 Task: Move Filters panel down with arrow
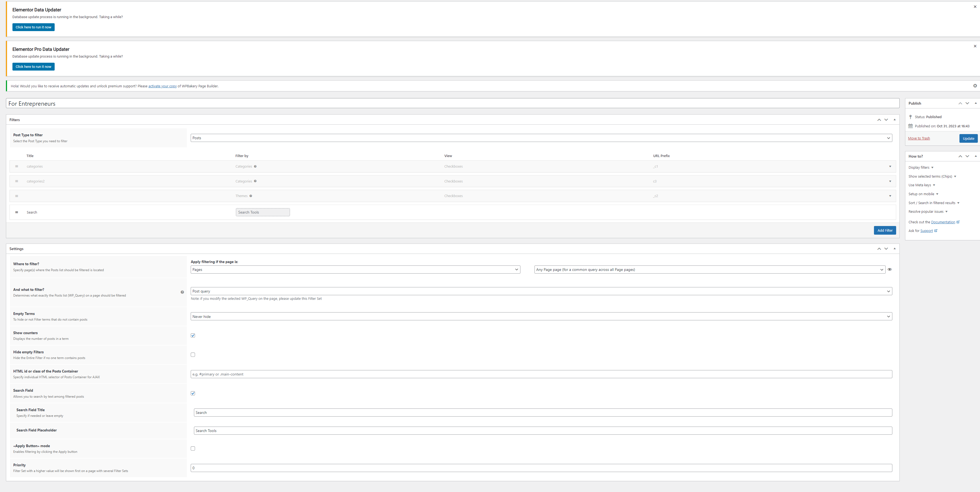point(886,120)
